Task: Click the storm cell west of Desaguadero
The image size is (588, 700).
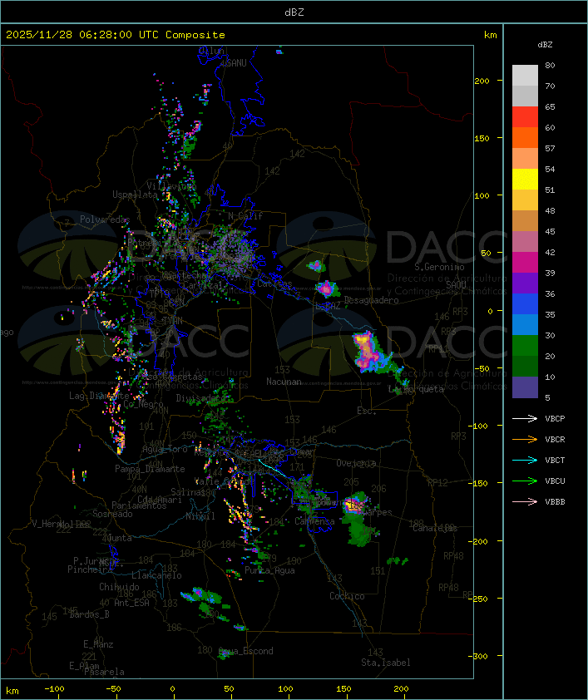Action: pyautogui.click(x=327, y=288)
